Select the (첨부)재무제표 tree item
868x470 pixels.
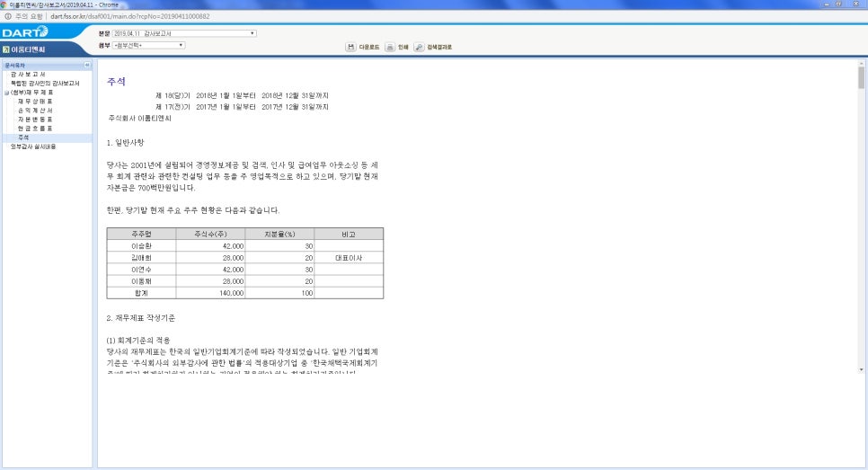(x=31, y=93)
